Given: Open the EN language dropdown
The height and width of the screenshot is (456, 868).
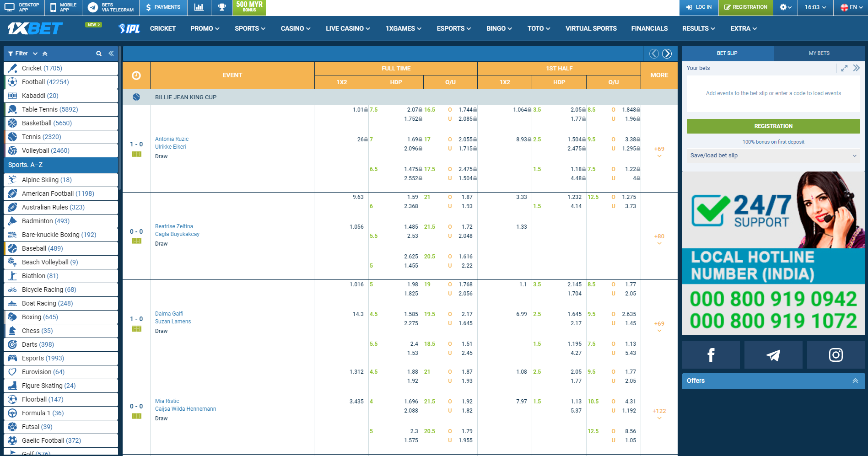Looking at the screenshot, I should [851, 7].
